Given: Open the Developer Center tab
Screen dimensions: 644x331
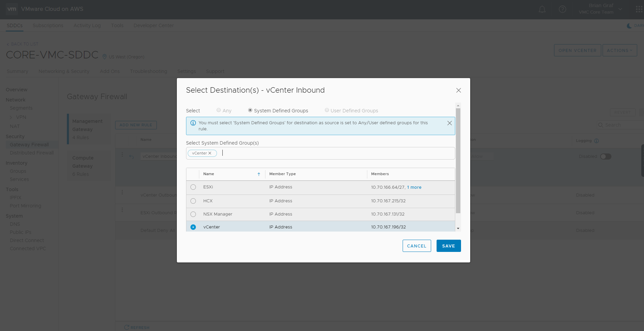Looking at the screenshot, I should [153, 25].
